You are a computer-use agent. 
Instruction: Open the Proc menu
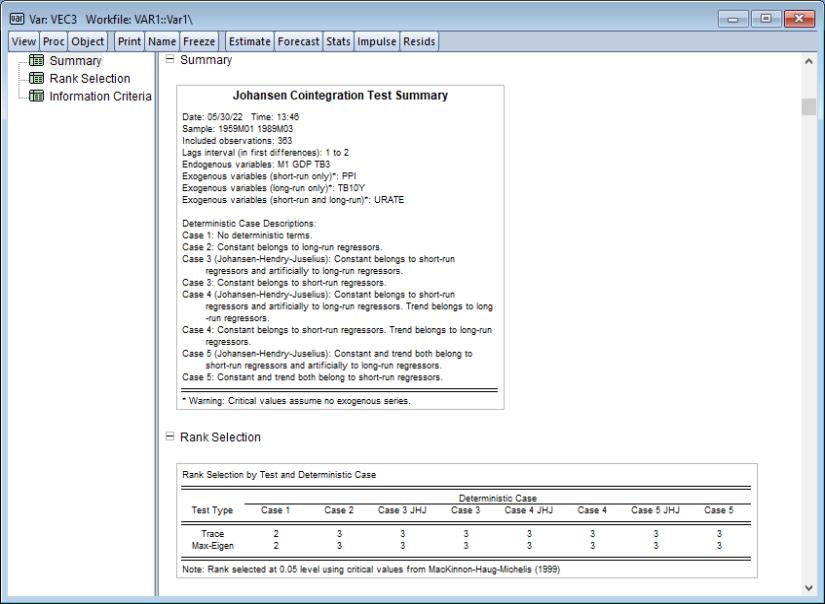tap(52, 41)
